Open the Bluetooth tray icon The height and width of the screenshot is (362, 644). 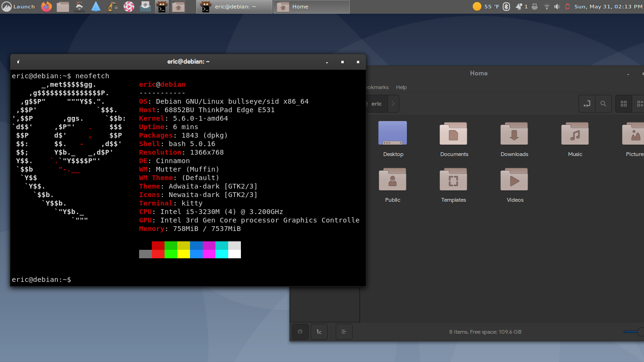506,7
